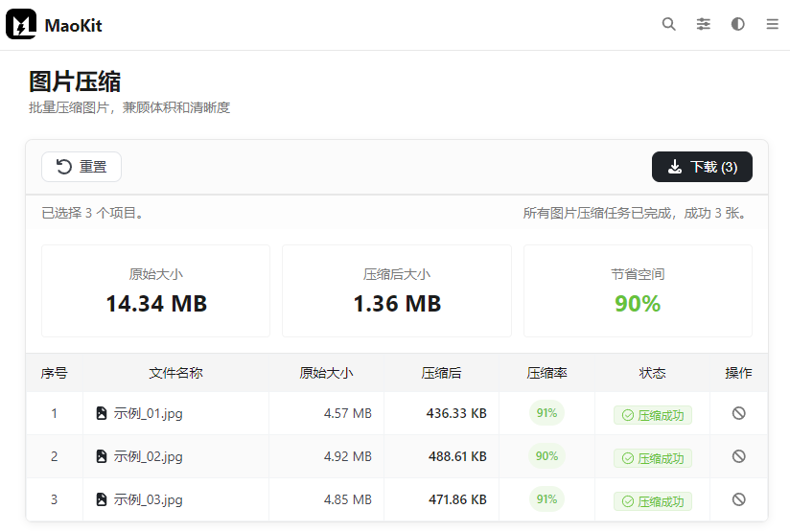Select file name 示例_01.jpg
This screenshot has height=532, width=790.
click(148, 413)
